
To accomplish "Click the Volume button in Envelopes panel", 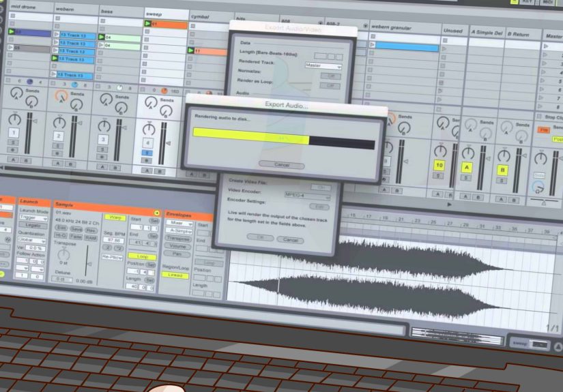I will [x=177, y=246].
